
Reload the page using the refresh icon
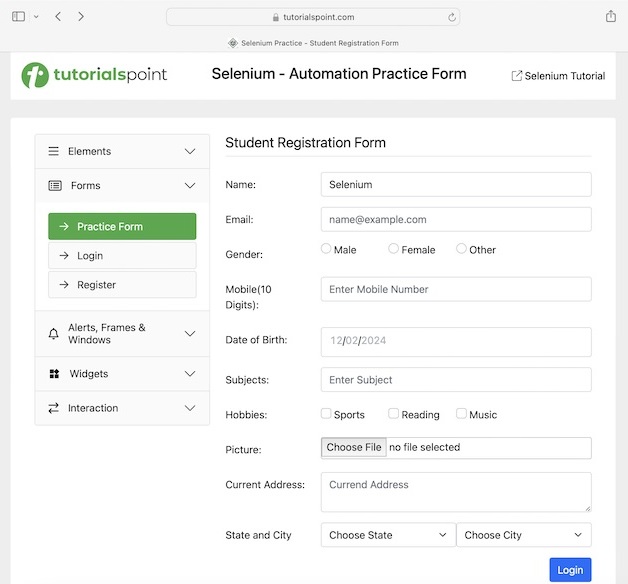tap(452, 17)
